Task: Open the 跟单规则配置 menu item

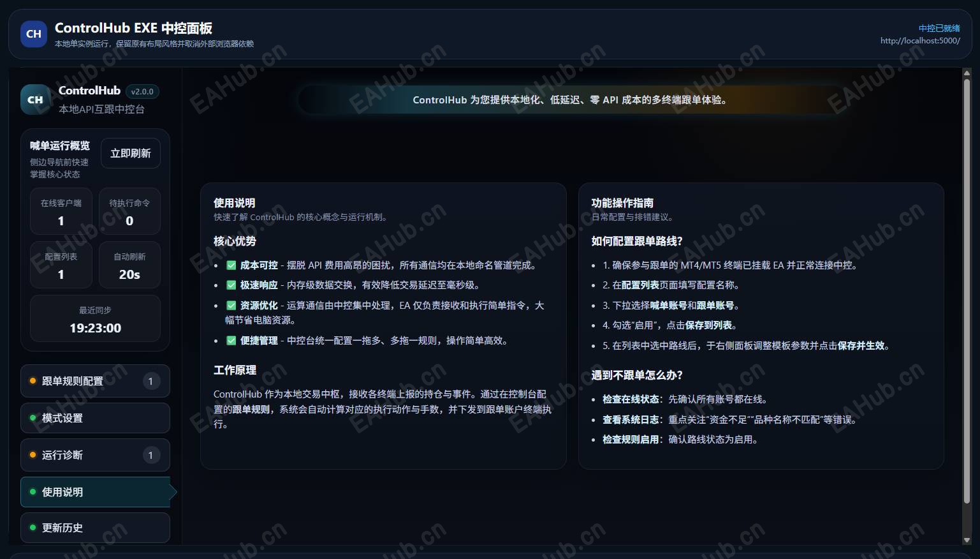Action: pos(96,381)
